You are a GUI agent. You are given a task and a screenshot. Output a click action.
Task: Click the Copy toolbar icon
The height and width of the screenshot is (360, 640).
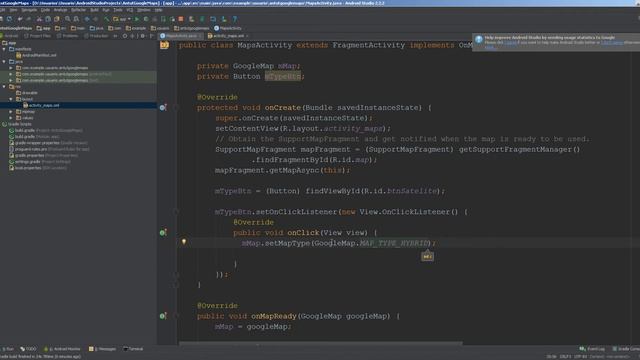(48, 19)
